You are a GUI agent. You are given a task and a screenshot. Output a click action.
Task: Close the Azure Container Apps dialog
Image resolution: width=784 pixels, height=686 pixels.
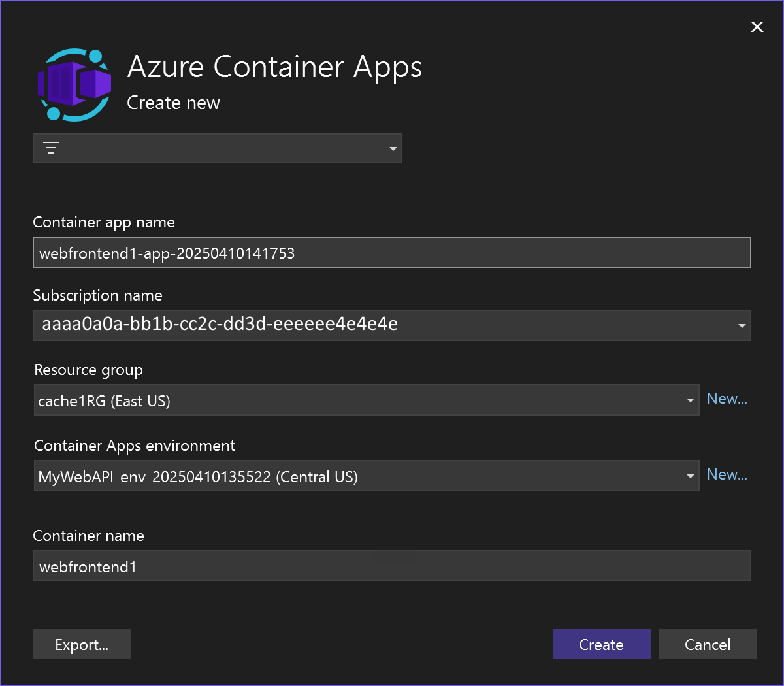tap(757, 27)
